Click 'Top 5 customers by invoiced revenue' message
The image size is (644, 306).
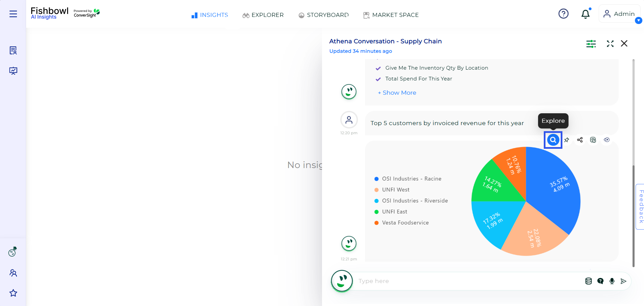[447, 123]
